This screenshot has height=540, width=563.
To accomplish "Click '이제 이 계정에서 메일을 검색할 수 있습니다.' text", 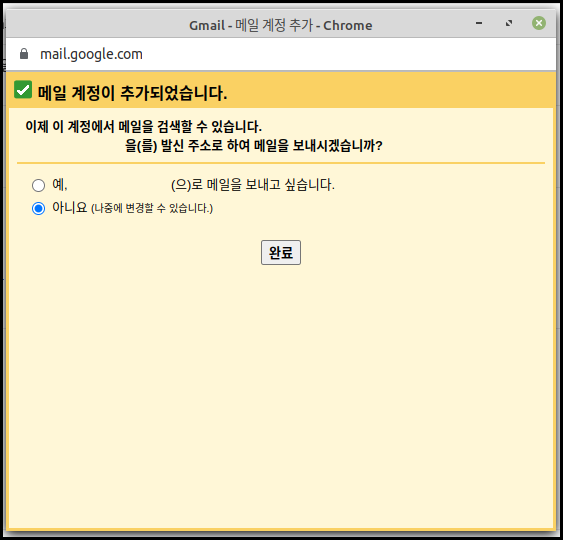I will (144, 126).
